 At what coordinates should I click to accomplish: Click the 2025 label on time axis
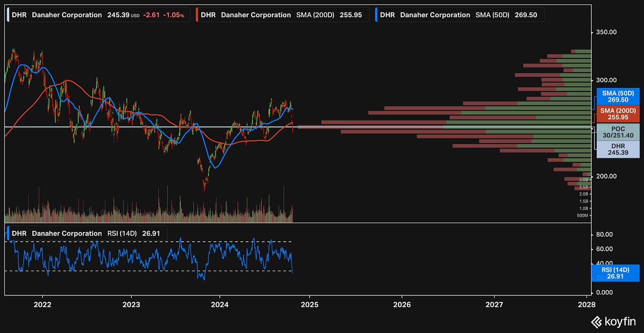[309, 305]
